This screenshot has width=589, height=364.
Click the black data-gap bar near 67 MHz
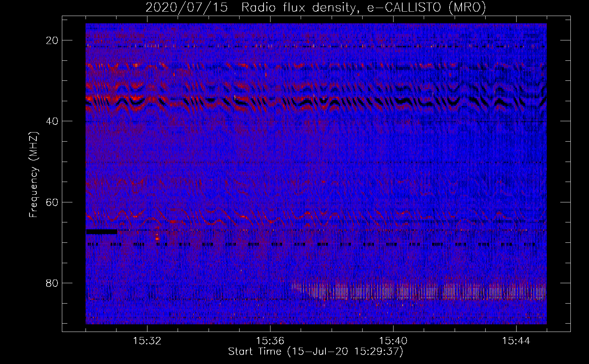click(x=102, y=232)
